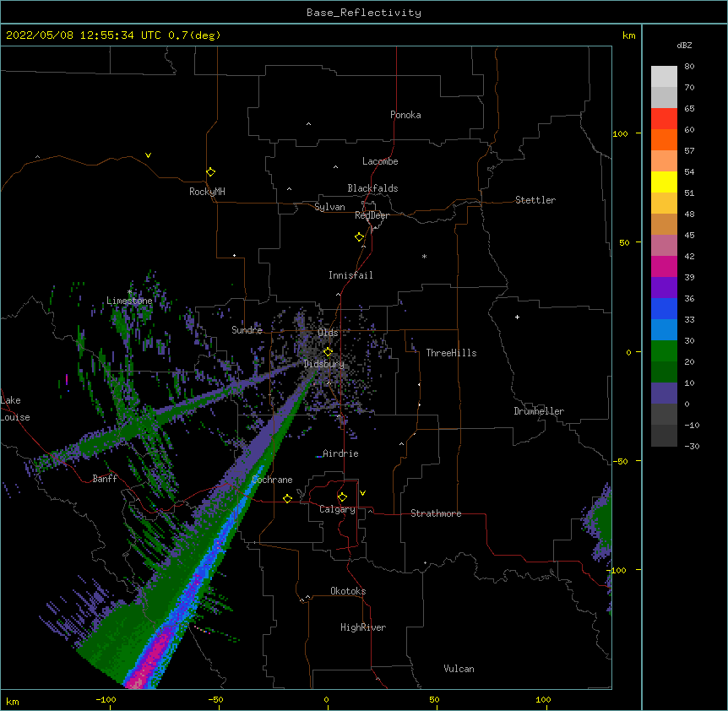
Task: Select the Banff label
Action: click(x=105, y=479)
